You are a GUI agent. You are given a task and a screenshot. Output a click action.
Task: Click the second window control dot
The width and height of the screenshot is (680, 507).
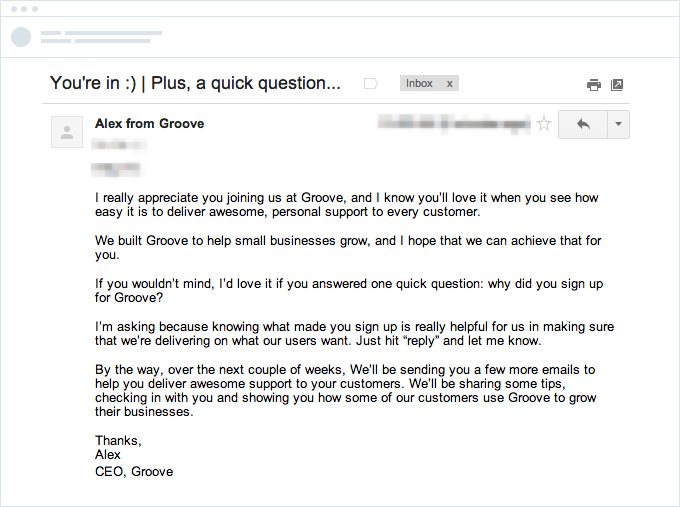pos(24,9)
